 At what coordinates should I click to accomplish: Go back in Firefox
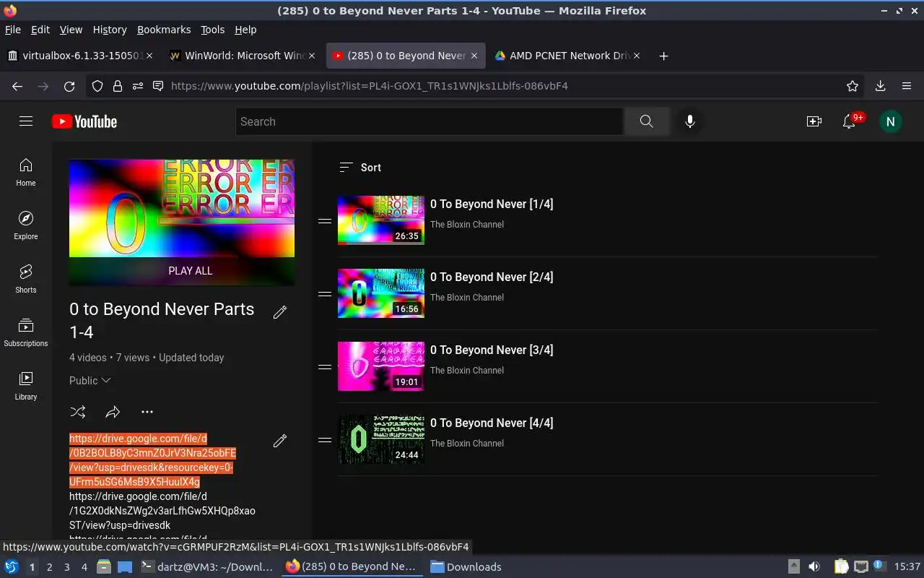[17, 86]
